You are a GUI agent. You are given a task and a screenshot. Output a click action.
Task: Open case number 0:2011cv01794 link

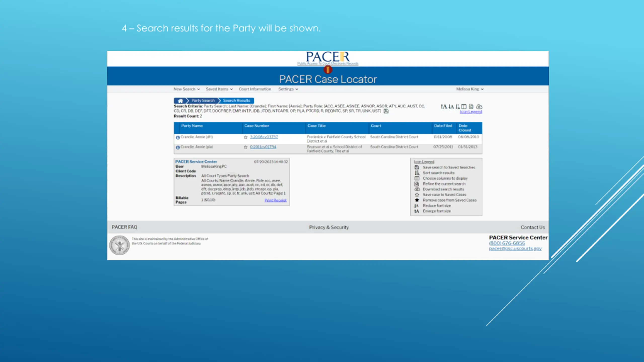[x=263, y=147]
